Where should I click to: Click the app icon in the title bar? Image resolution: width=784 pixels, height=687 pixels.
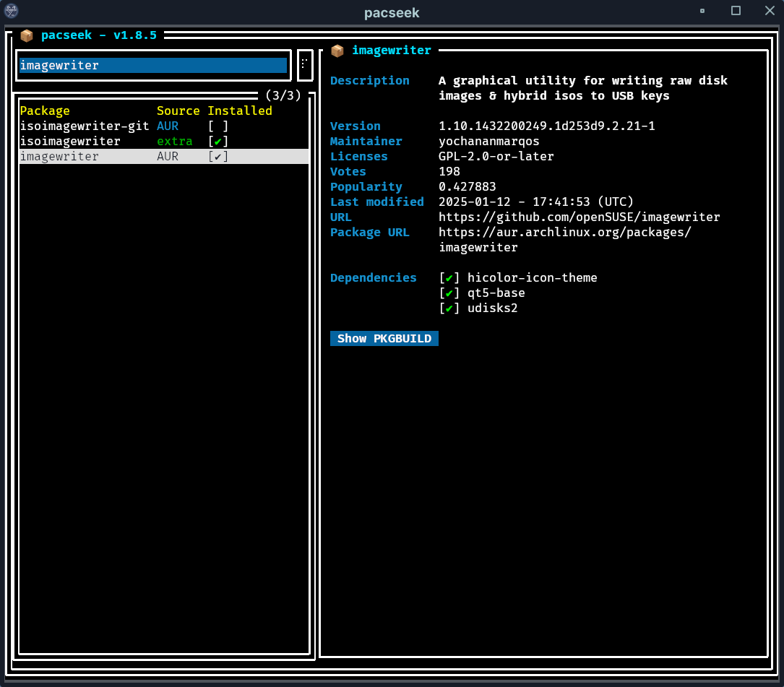(11, 11)
